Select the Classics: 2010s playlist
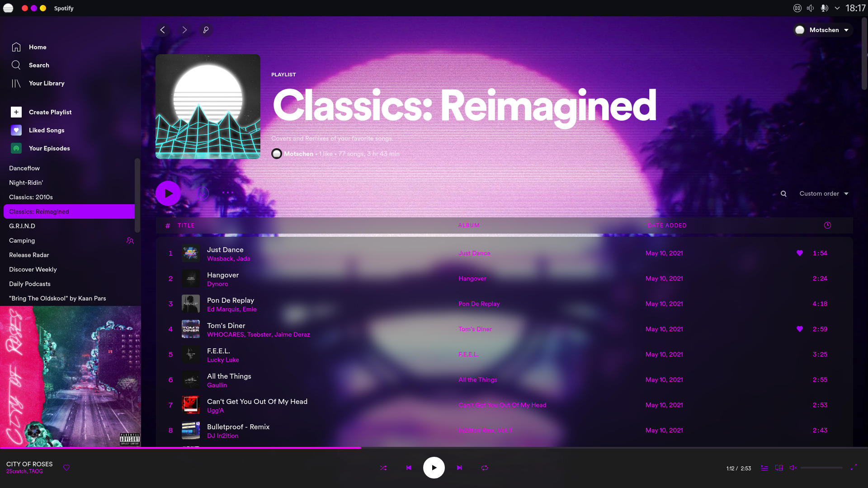The image size is (868, 488). (31, 197)
